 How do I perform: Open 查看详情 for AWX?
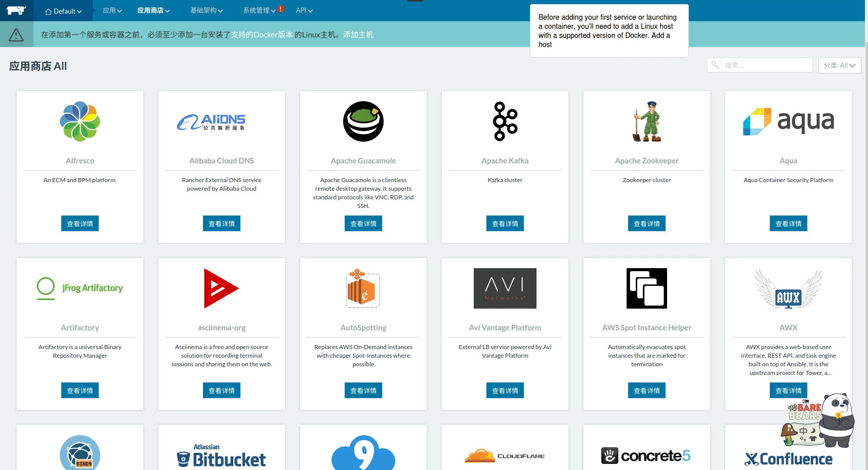789,391
